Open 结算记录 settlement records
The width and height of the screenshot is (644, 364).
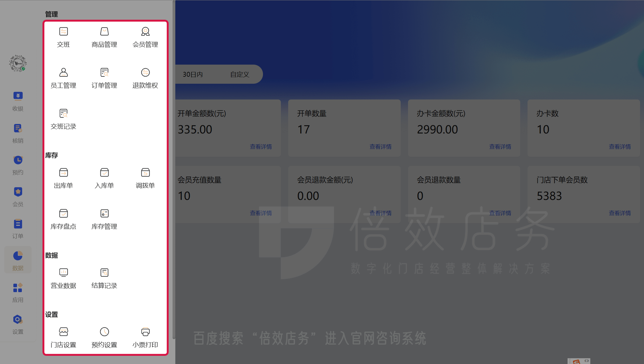click(104, 278)
